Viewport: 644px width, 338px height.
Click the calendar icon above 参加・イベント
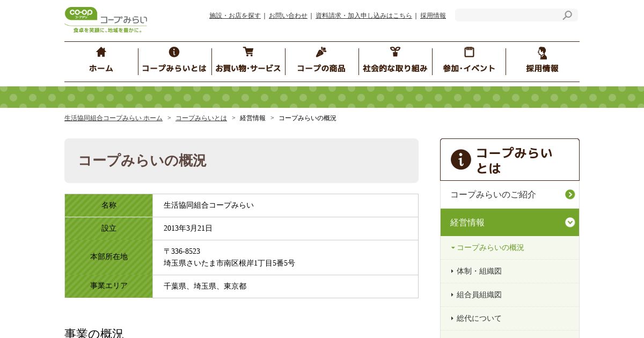tap(469, 52)
